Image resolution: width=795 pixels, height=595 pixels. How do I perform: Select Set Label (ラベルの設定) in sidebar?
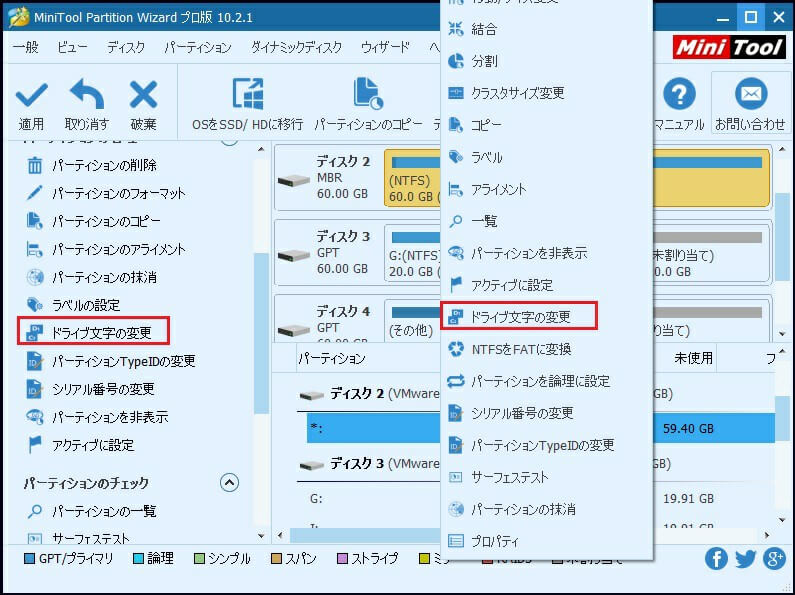point(74,305)
